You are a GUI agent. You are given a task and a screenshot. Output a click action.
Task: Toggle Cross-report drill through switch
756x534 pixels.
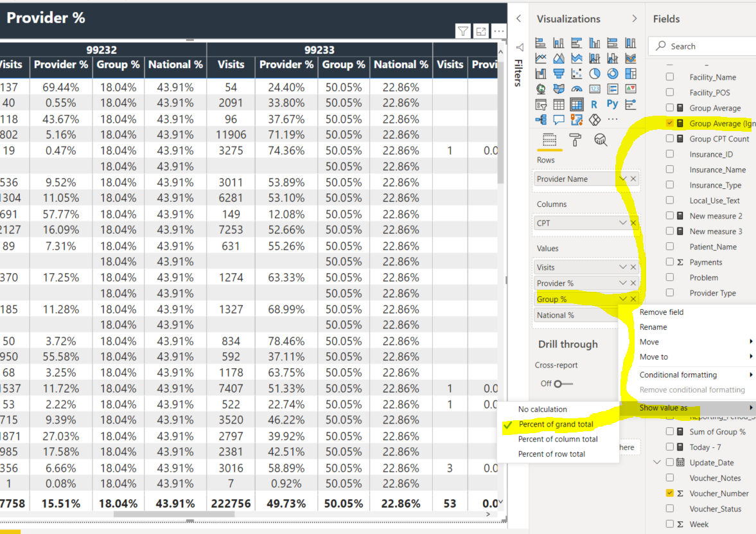pyautogui.click(x=563, y=384)
